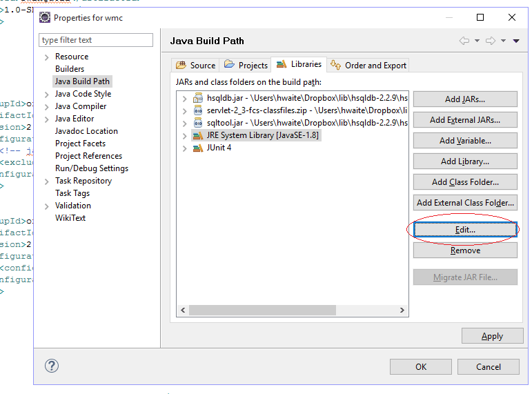532x394 pixels.
Task: Expand the Resource tree node
Action: pos(47,57)
